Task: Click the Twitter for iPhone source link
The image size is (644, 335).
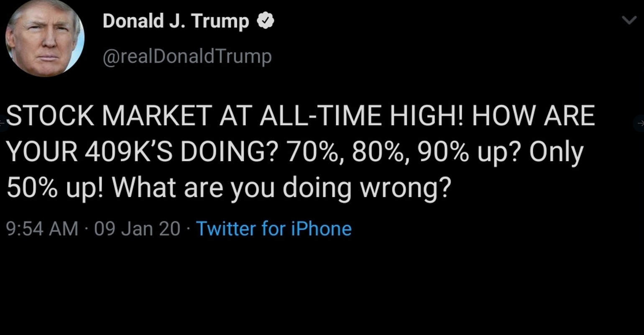Action: pos(273,229)
